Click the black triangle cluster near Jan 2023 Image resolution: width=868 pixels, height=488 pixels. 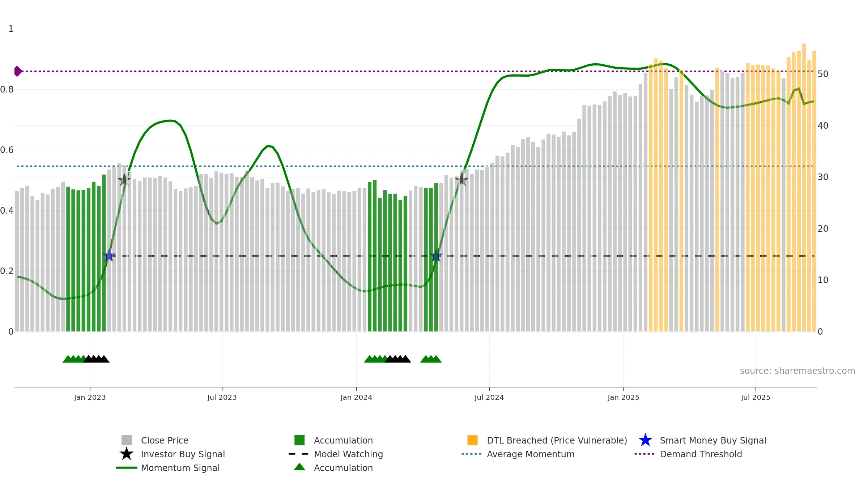pos(96,359)
